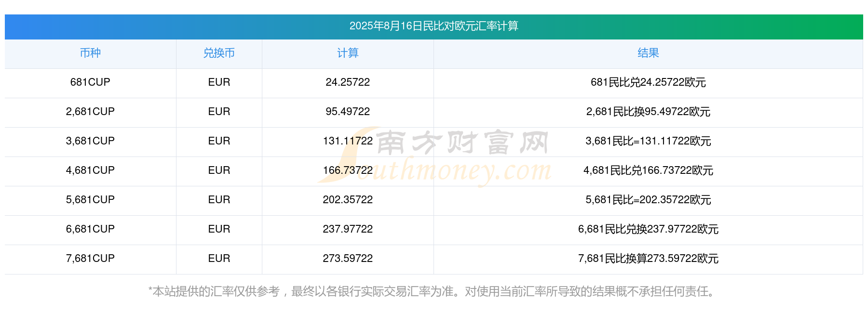Click the 结果 column header
868x313 pixels.
tap(648, 53)
